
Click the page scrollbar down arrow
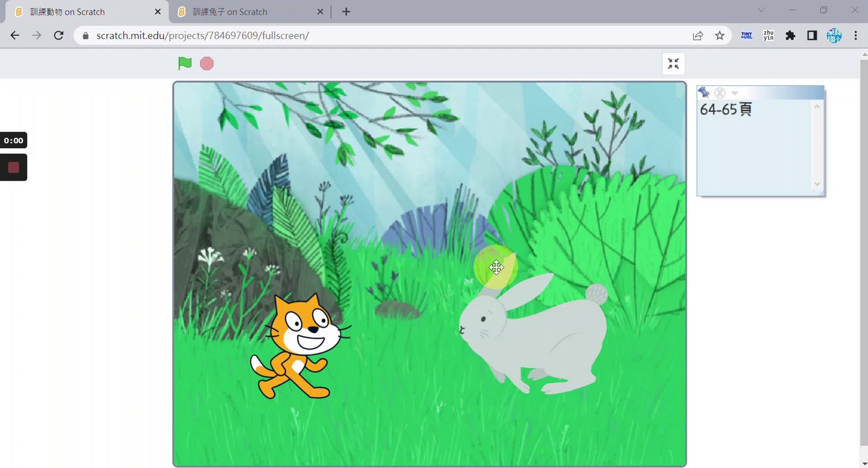tap(863, 463)
